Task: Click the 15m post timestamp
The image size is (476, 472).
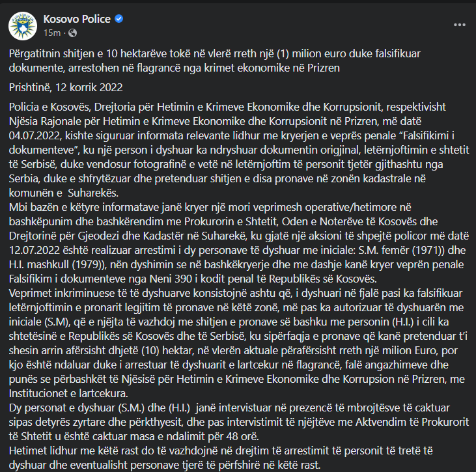Action: 51,33
